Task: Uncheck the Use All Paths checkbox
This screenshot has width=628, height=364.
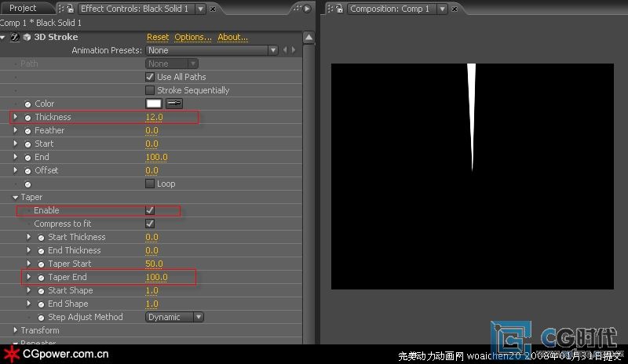Action: pyautogui.click(x=150, y=77)
